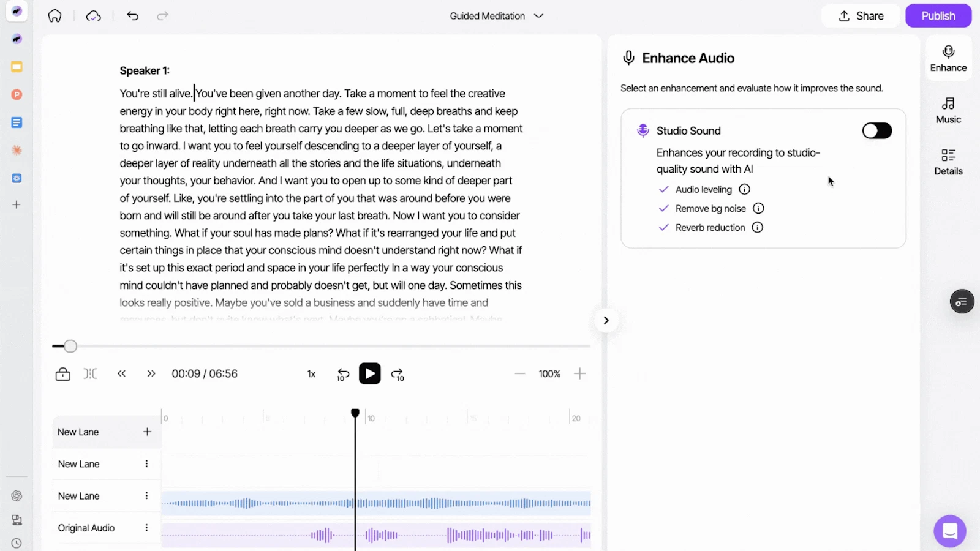Open the Music panel
The image size is (980, 551).
(x=948, y=110)
